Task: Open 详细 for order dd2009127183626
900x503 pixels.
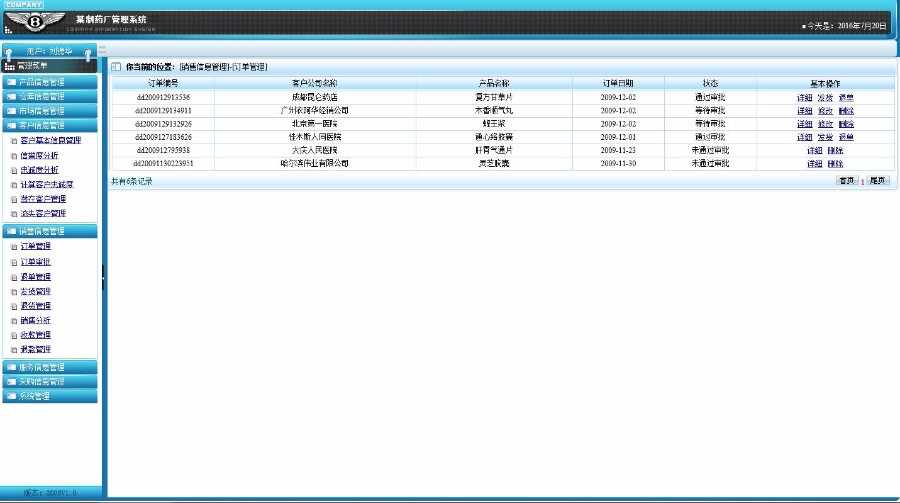Action: [x=804, y=137]
